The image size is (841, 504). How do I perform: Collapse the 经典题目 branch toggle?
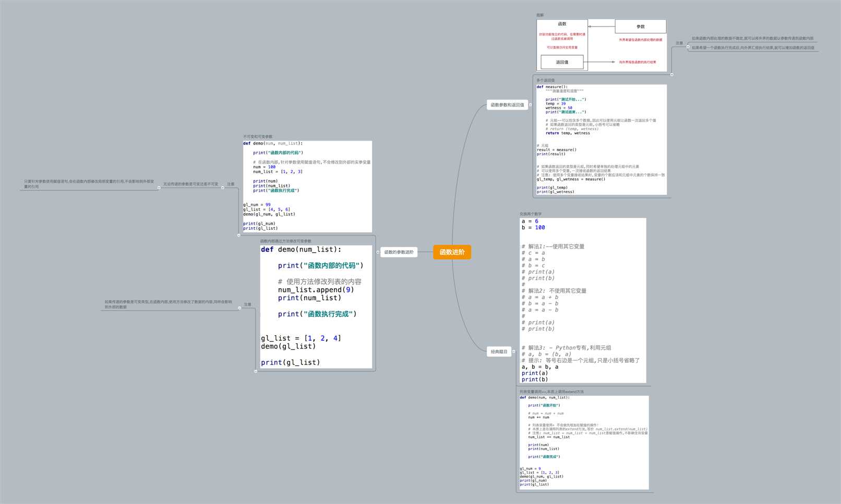click(x=514, y=352)
